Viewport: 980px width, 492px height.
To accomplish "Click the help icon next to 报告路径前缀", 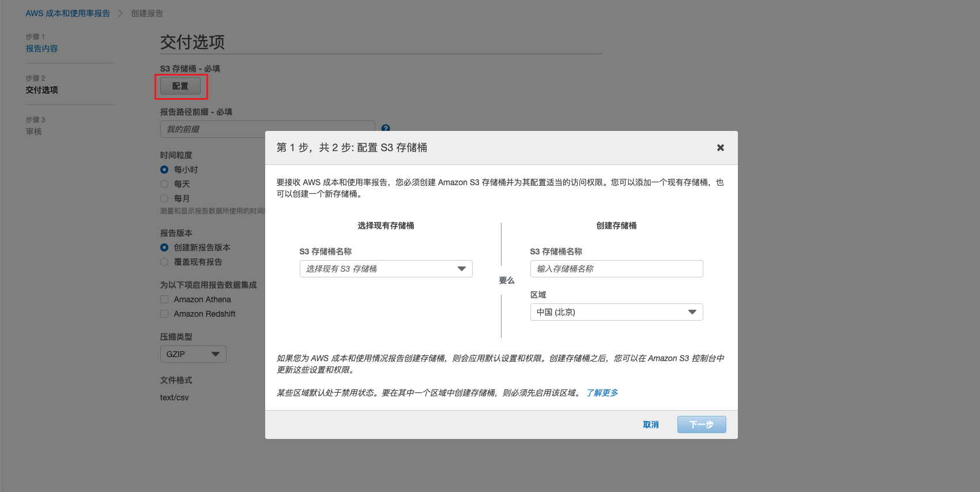I will click(x=386, y=128).
